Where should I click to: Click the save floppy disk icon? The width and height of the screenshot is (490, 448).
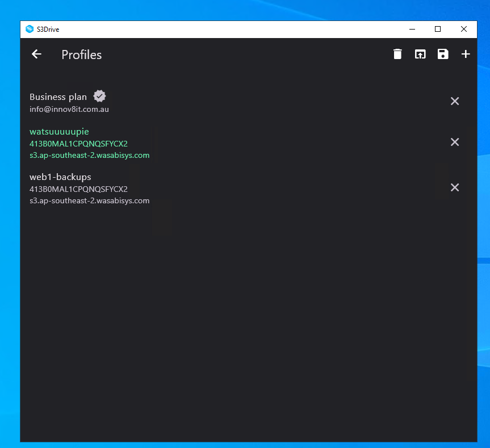pos(443,54)
